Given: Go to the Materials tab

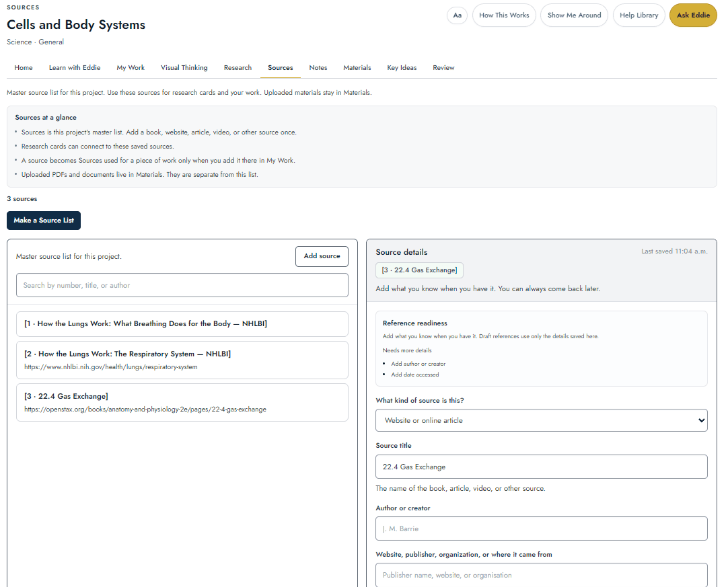Looking at the screenshot, I should (357, 68).
